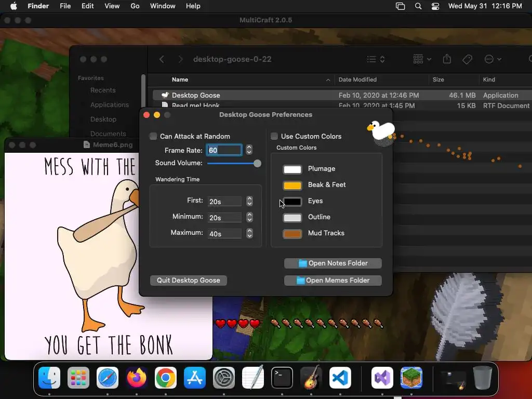532x399 pixels.
Task: Open Finder from the dock
Action: click(49, 378)
